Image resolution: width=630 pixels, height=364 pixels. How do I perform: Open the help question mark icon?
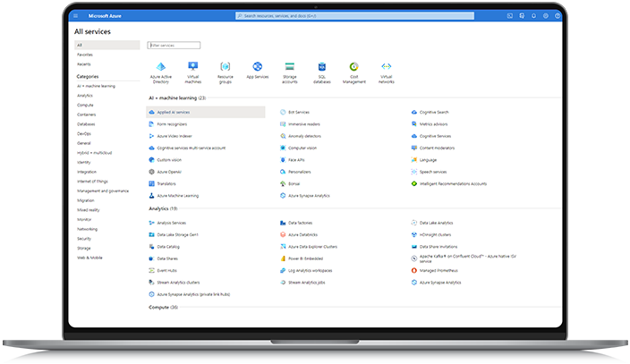tap(558, 16)
